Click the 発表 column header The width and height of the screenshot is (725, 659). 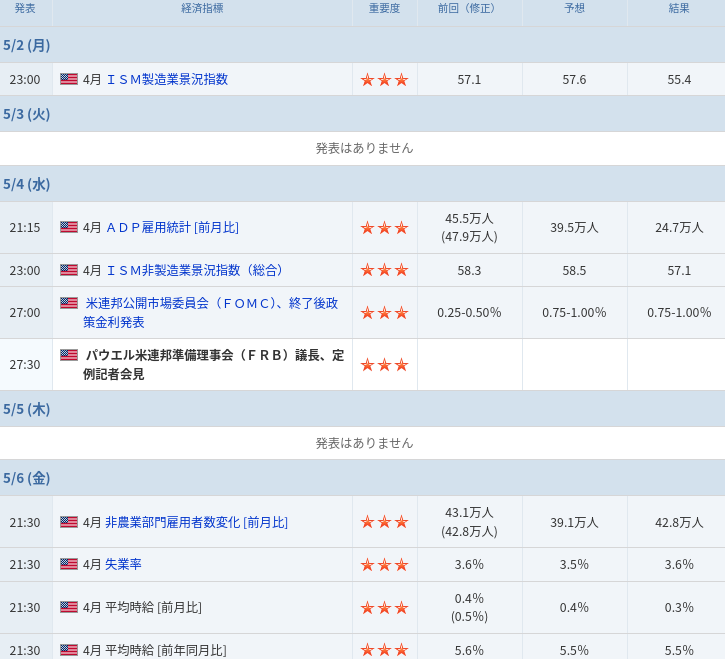(25, 8)
